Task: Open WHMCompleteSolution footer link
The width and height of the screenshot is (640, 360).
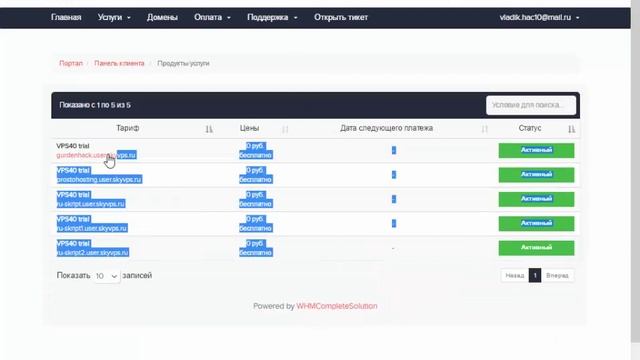Action: click(337, 306)
